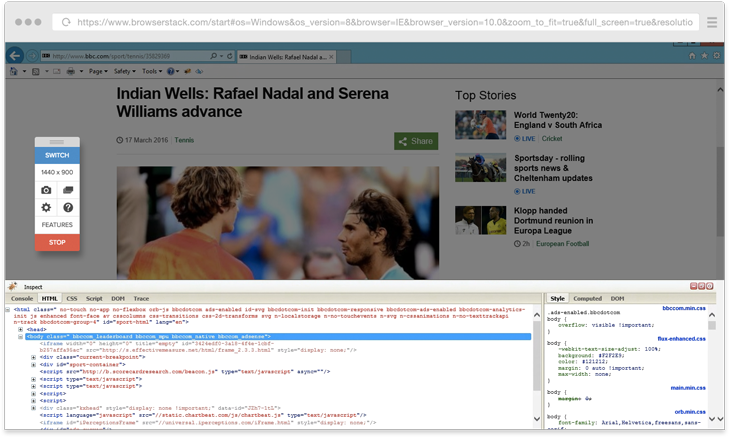Click the feeds icon in IE command bar
729x437 pixels.
[35, 71]
